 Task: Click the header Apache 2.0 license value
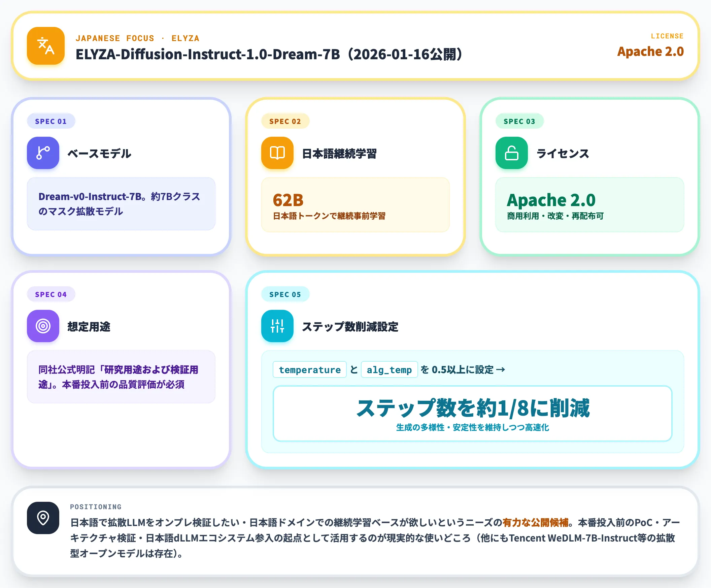click(650, 52)
